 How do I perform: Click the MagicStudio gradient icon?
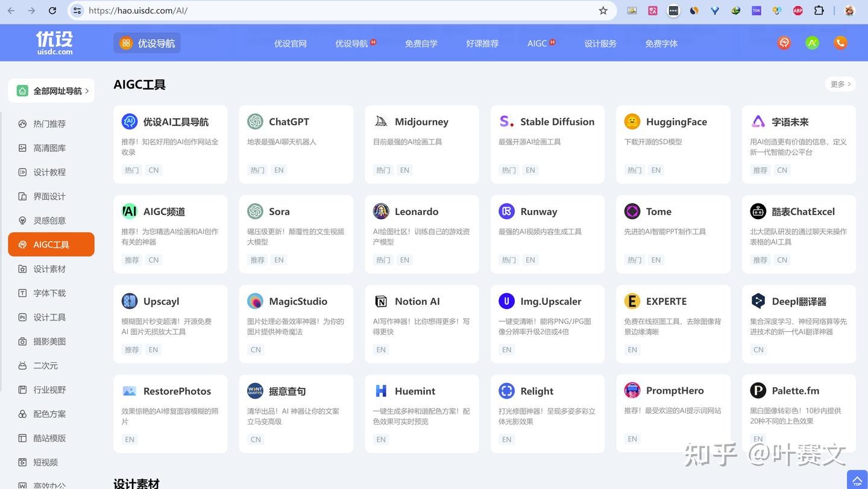pyautogui.click(x=255, y=301)
